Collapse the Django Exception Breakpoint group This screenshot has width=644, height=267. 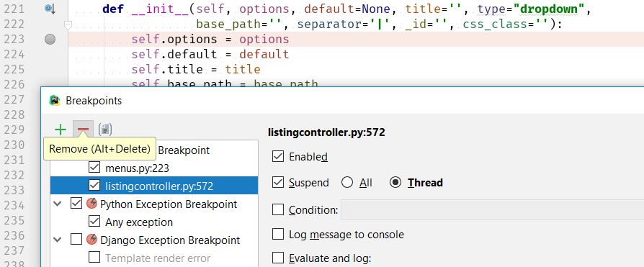58,240
